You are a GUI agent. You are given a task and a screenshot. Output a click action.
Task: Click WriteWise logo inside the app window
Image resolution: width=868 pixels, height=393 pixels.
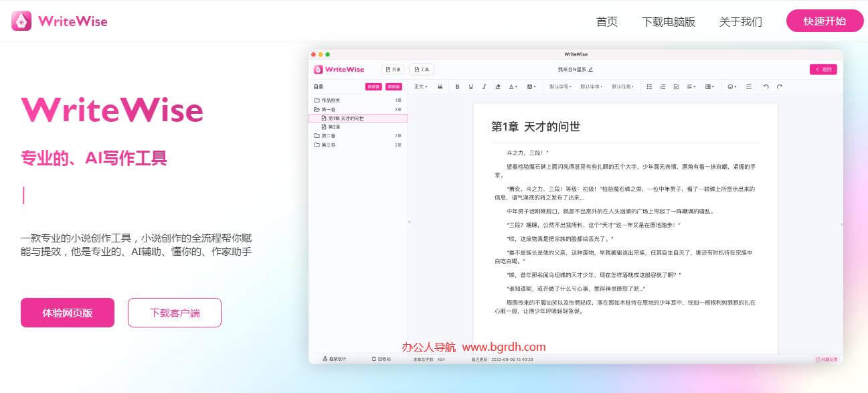tap(339, 69)
